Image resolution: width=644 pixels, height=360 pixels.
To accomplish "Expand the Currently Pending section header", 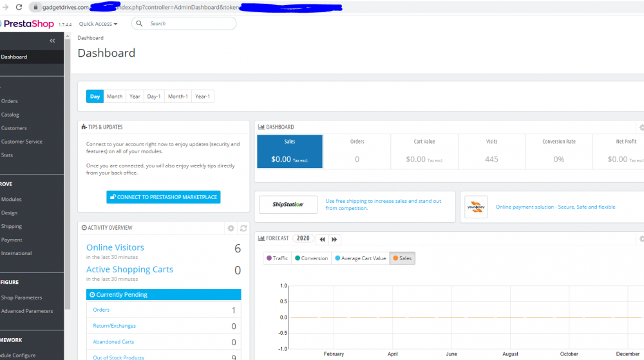I will (164, 295).
